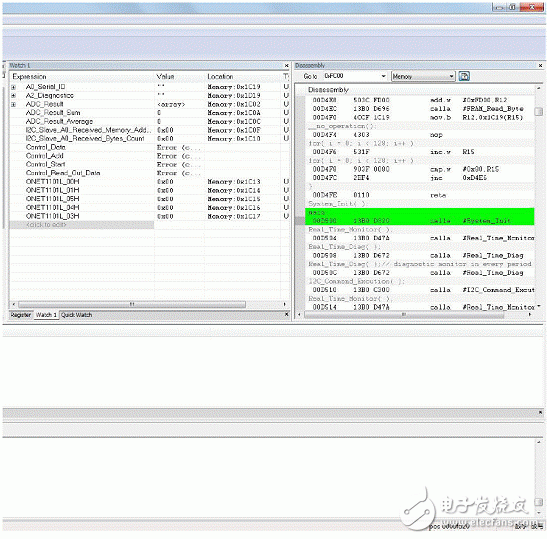Click the Disassembly vertical scrollbar thumb

tap(539, 111)
